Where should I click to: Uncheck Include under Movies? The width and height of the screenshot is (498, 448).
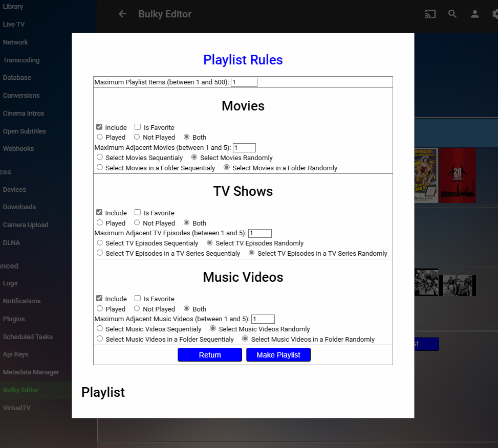click(x=99, y=127)
